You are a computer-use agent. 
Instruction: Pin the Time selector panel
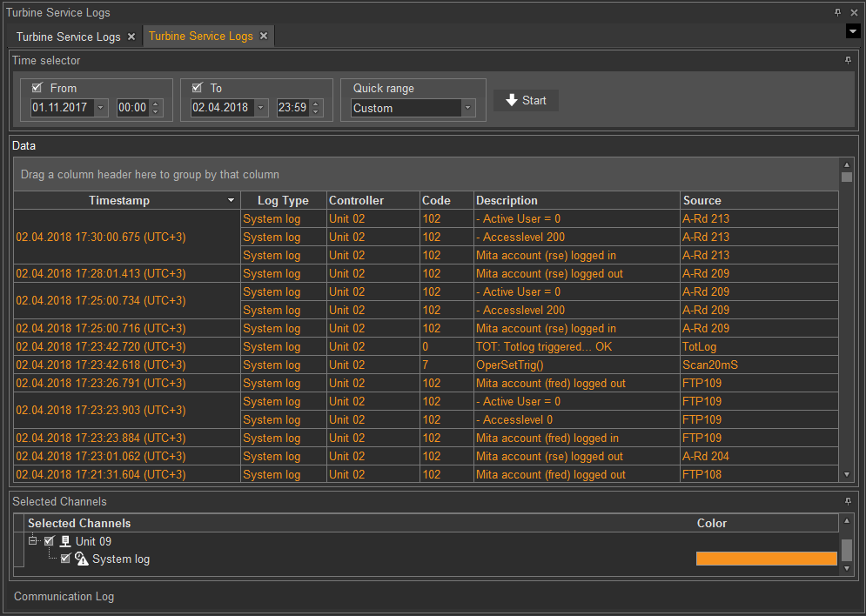click(x=848, y=61)
